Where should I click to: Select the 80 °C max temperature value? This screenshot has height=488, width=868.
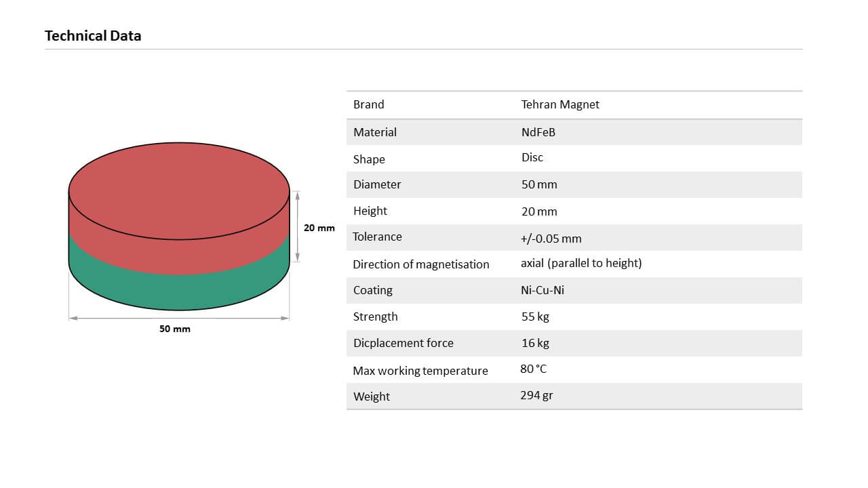(x=533, y=369)
